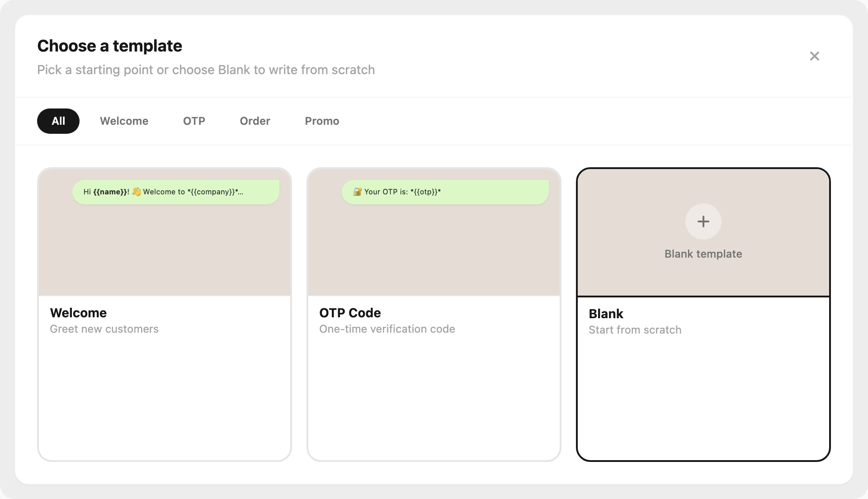
Task: Show the Promo templates tab
Action: click(x=322, y=121)
